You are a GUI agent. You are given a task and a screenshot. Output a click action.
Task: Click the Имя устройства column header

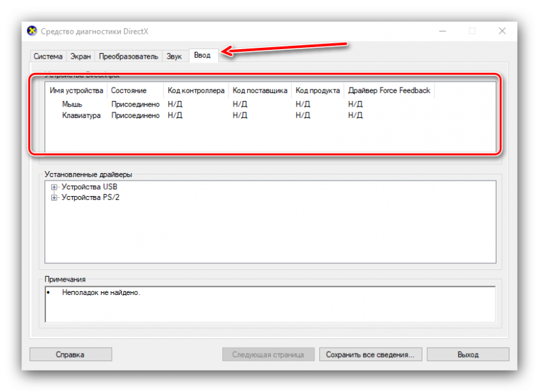tap(76, 91)
